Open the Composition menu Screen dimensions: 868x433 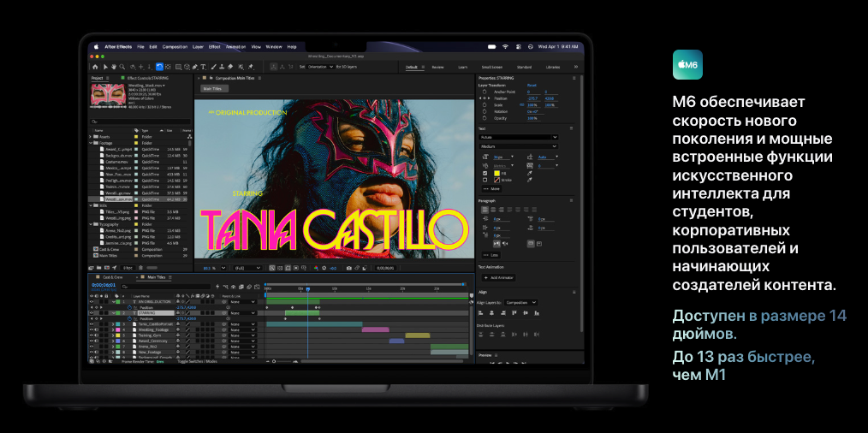[x=175, y=46]
